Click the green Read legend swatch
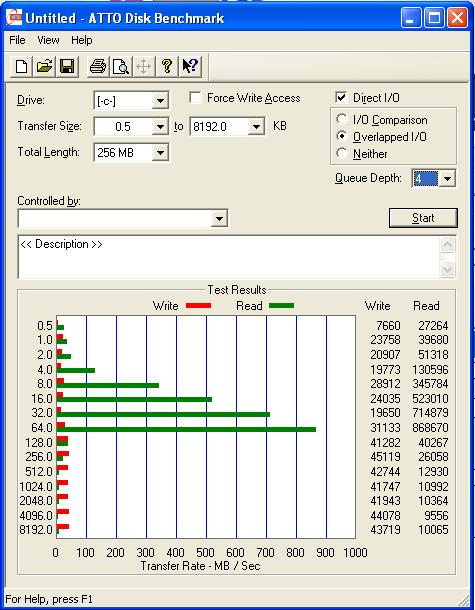475x610 pixels. pos(281,306)
